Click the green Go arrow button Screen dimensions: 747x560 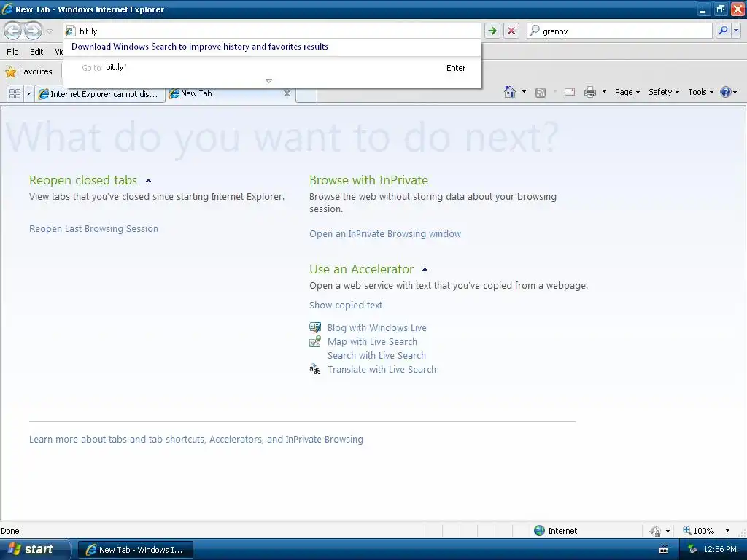tap(492, 31)
